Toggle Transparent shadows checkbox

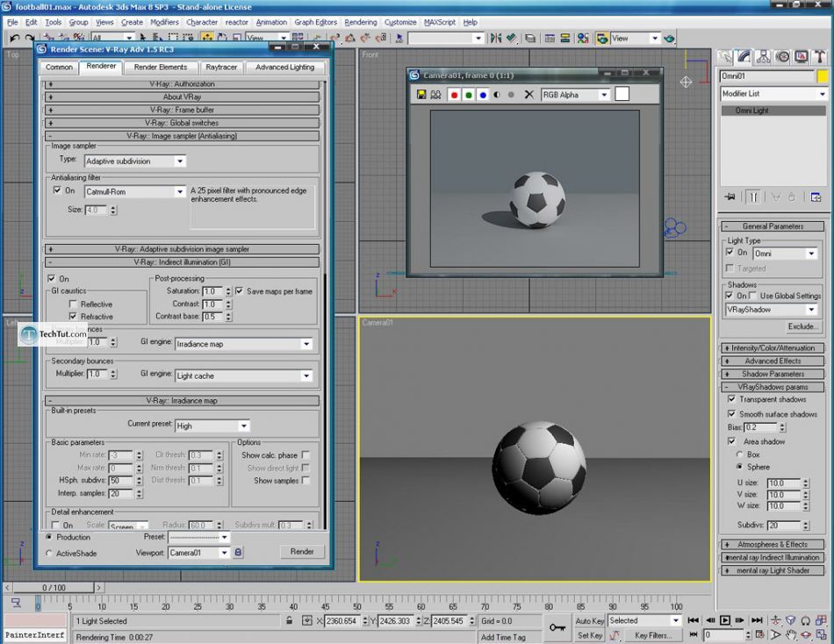(x=731, y=399)
